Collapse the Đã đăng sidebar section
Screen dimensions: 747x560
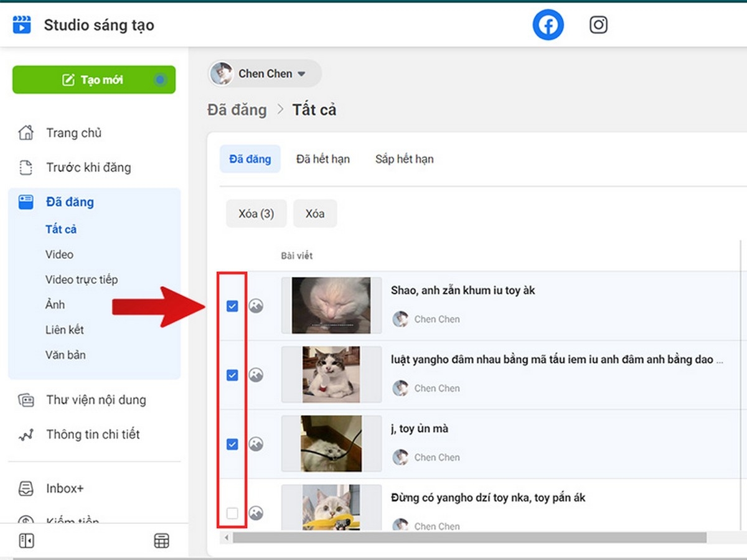point(70,202)
